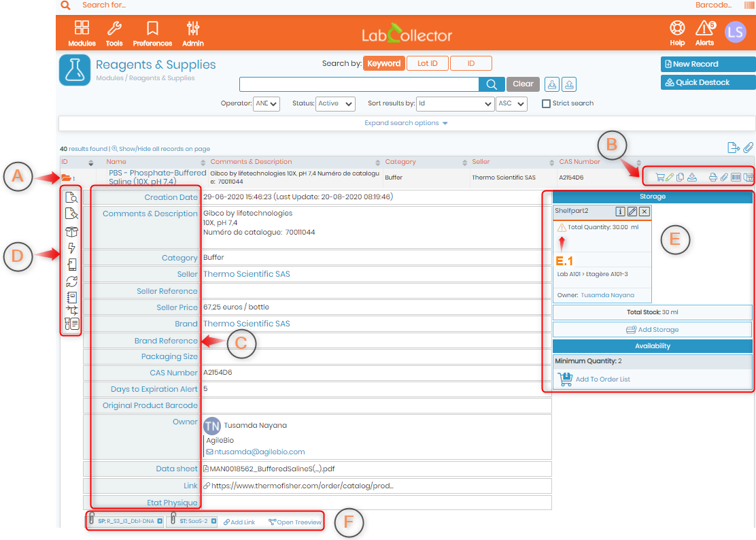Click the barcode scanner icon at top right
This screenshot has height=540, width=756.
pos(749,5)
